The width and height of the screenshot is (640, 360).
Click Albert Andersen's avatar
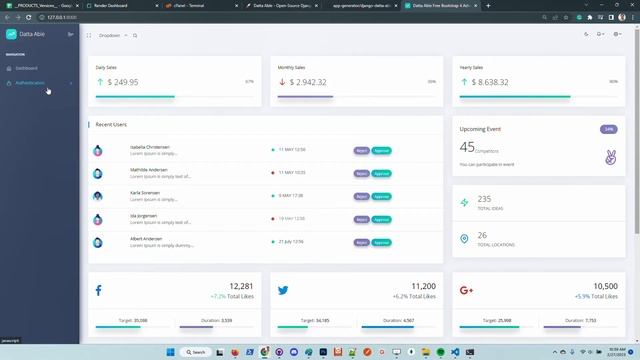tap(98, 242)
